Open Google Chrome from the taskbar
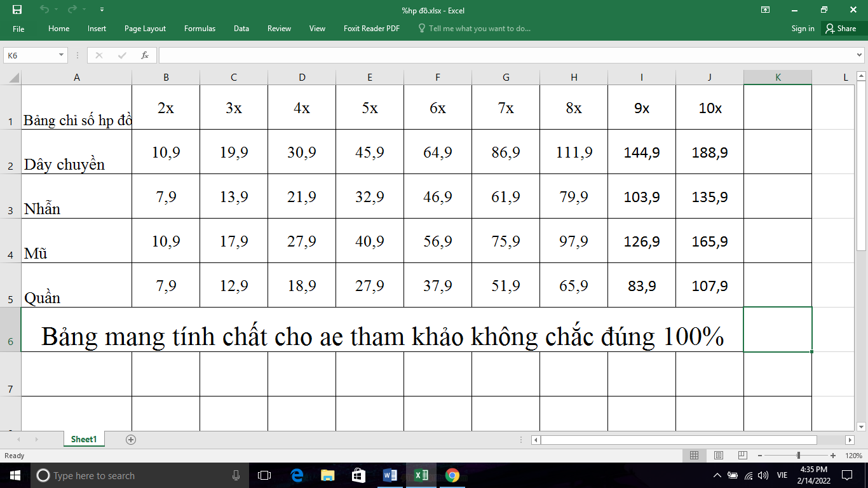Screen dimensions: 868x488 point(452,475)
